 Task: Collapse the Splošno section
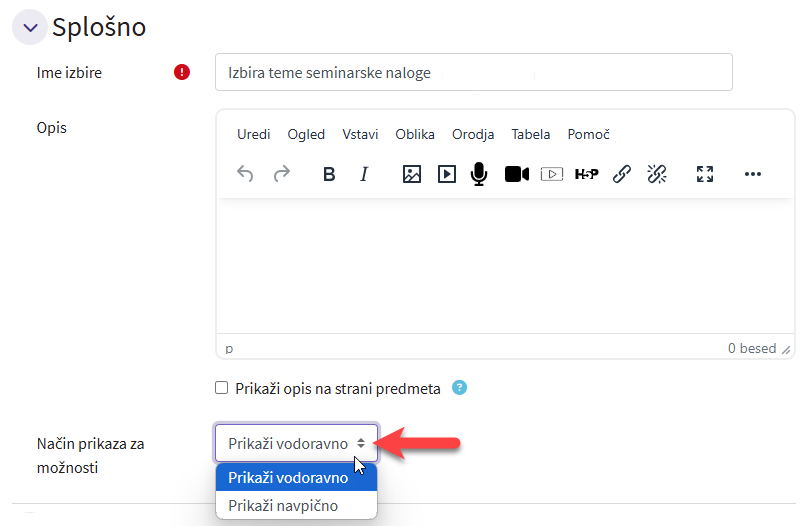[x=30, y=28]
